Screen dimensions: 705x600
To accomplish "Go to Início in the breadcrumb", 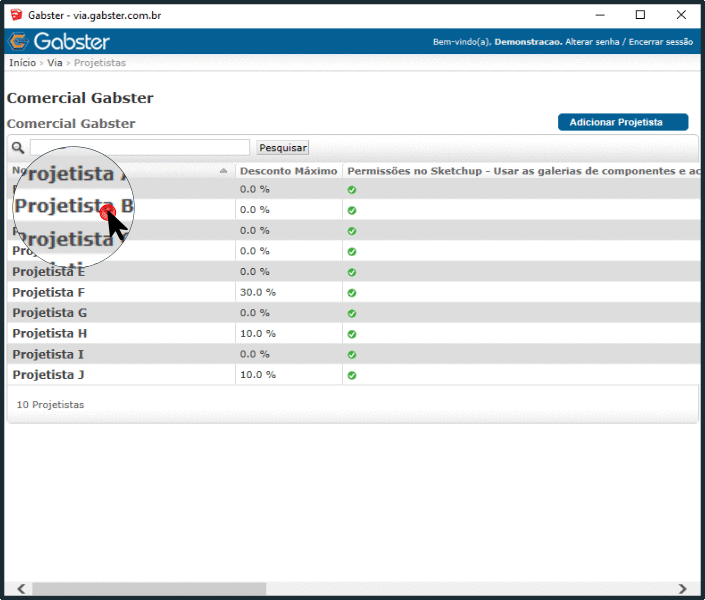I will pos(22,63).
